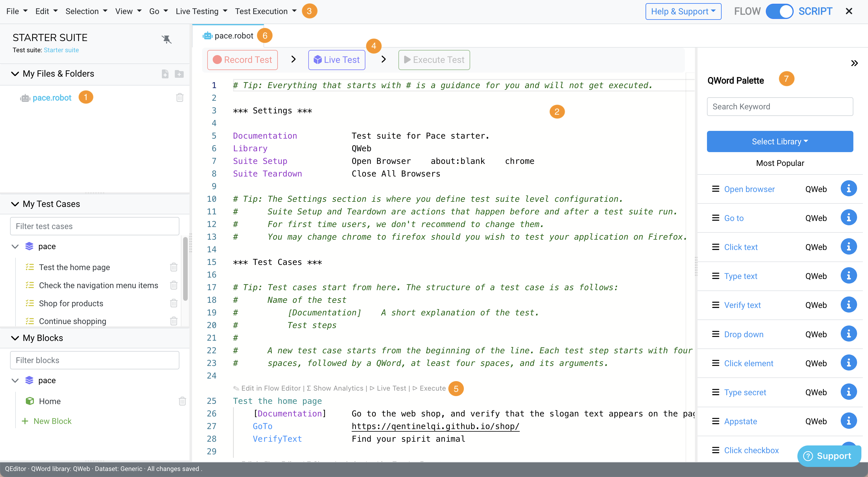Image resolution: width=868 pixels, height=477 pixels.
Task: Click the Record Test icon button
Action: pos(243,59)
